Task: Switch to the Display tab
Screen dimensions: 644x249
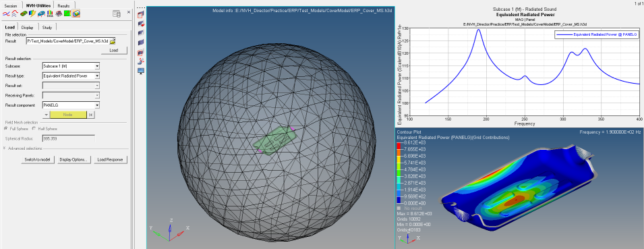Action: click(28, 27)
